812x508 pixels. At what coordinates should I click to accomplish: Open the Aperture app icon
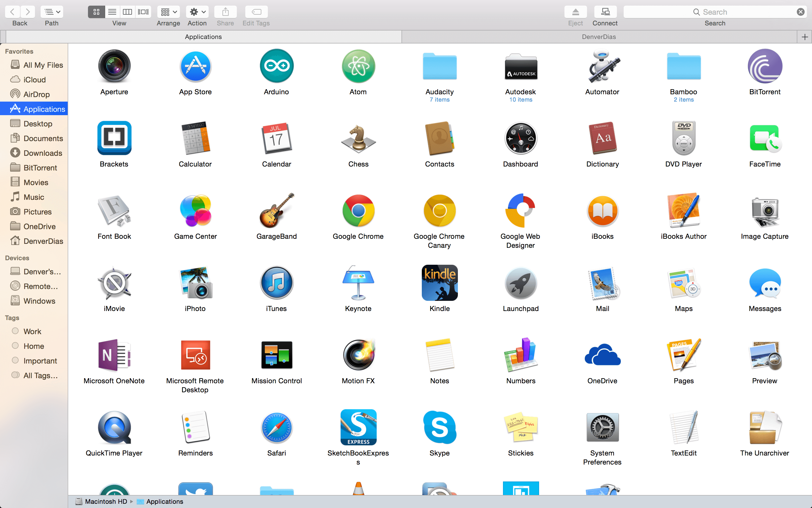(114, 66)
